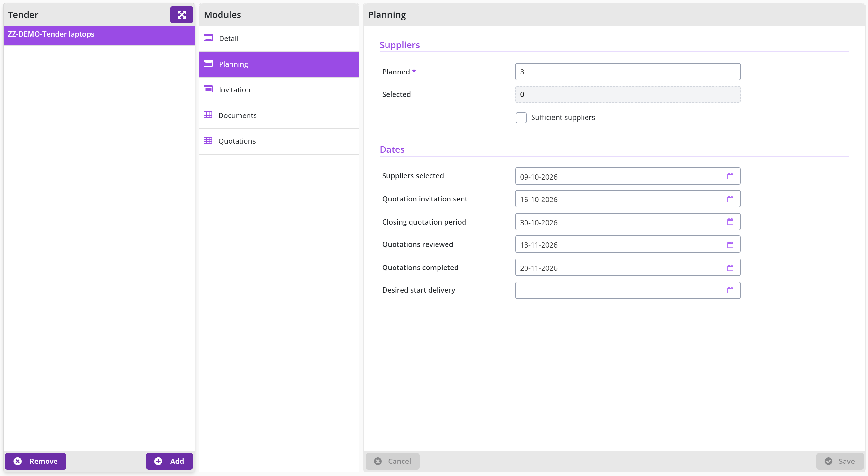Viewport: 868px width, 476px height.
Task: Click the Selected suppliers read-only field
Action: (628, 94)
